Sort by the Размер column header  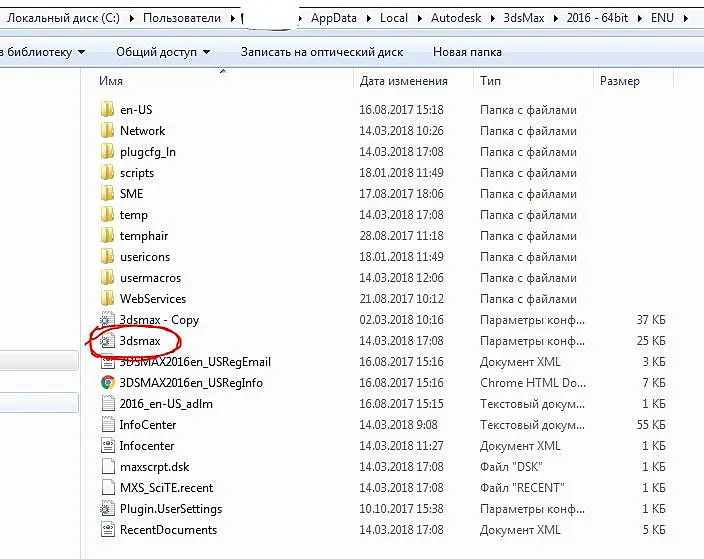[x=620, y=81]
